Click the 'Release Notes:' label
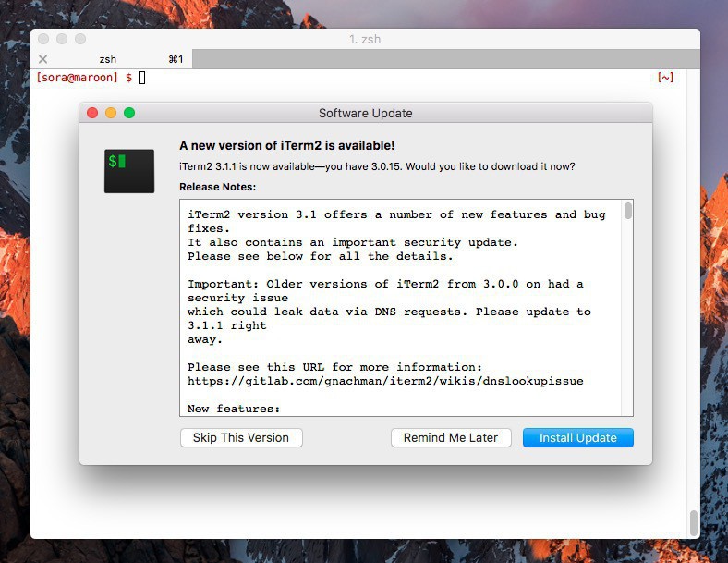Viewport: 728px width, 563px height. point(218,187)
